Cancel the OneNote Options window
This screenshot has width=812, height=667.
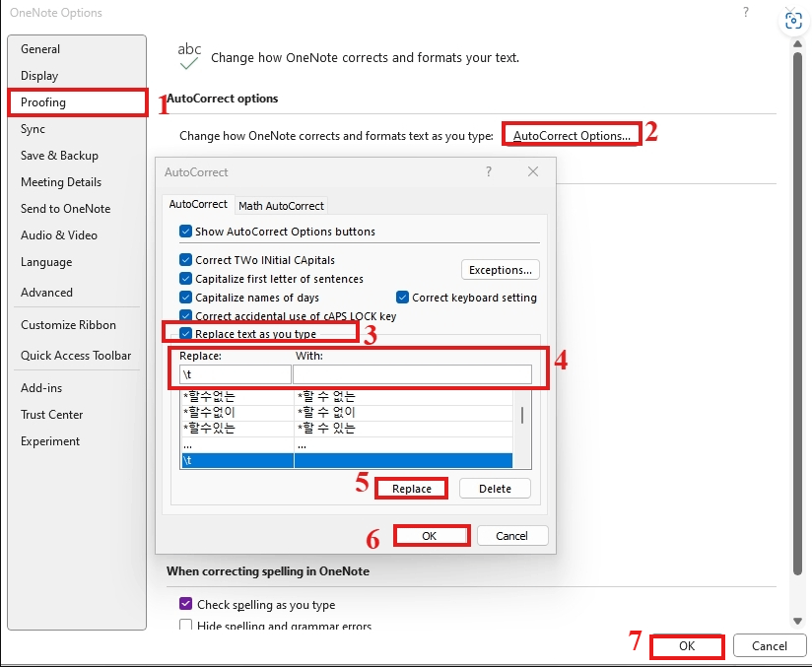tap(769, 645)
